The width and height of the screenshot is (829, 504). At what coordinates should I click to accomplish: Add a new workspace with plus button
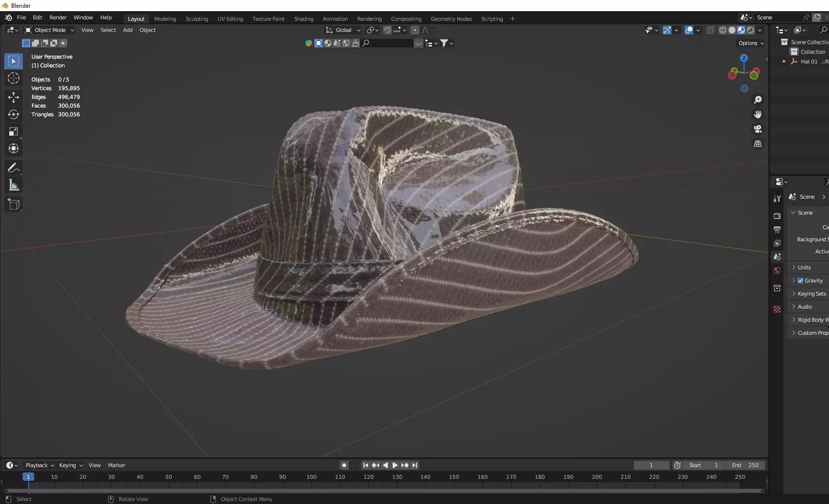pos(512,19)
